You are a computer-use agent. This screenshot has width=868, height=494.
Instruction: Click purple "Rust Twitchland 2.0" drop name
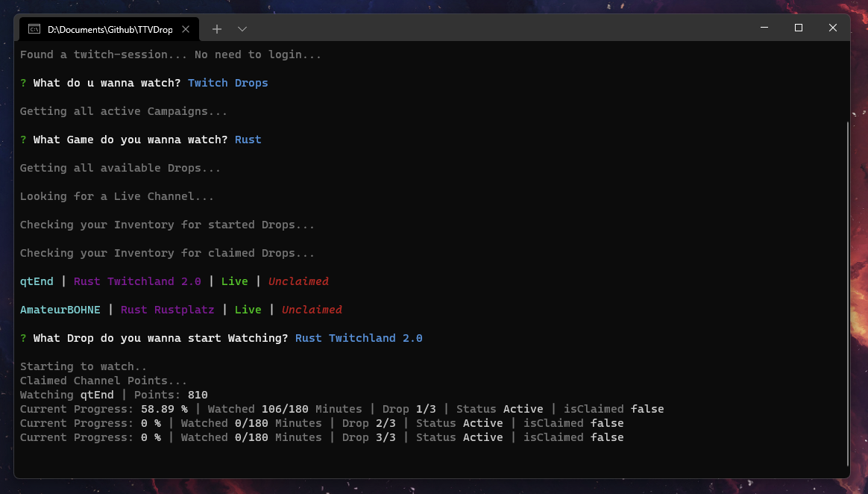[137, 281]
